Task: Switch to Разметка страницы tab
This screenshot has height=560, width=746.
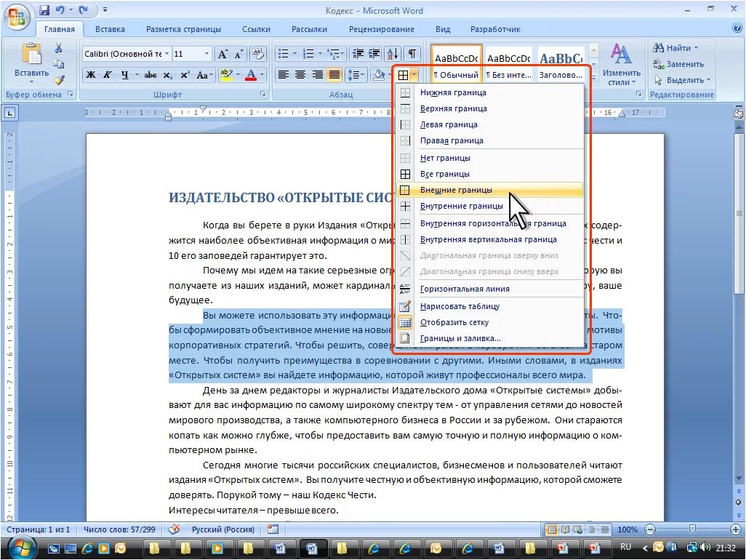Action: pos(183,29)
